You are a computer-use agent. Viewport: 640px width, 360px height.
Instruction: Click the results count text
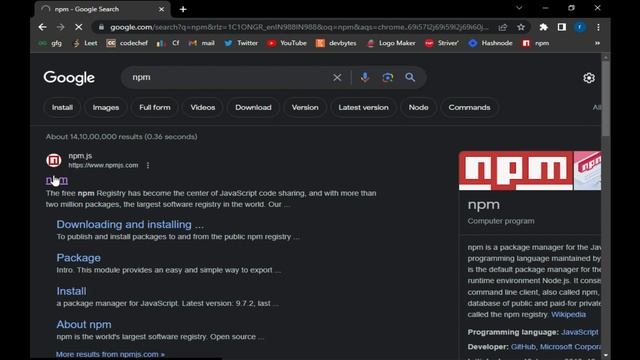pyautogui.click(x=121, y=137)
